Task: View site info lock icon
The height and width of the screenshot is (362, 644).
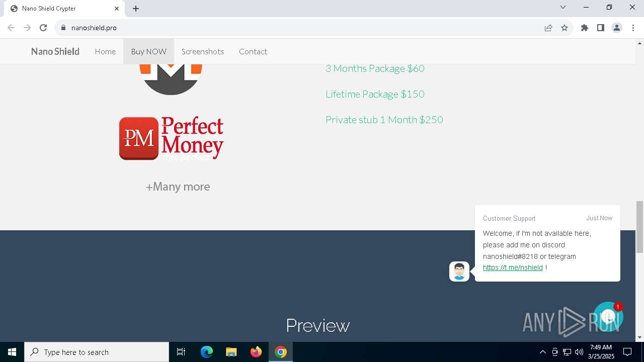Action: pos(63,28)
